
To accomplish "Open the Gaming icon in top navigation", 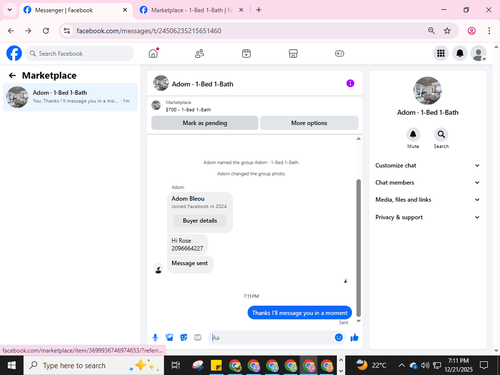I will point(340,53).
